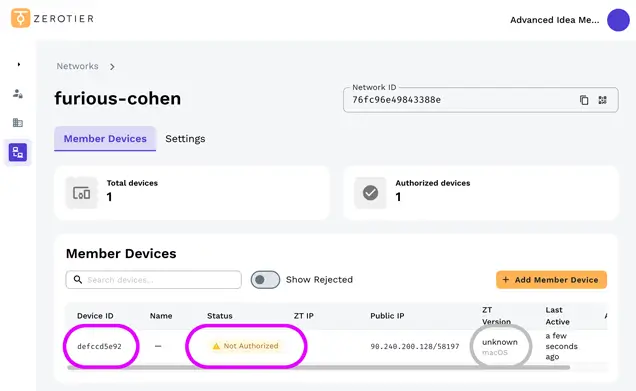Click the Total devices count 1
This screenshot has width=636, height=391.
109,197
